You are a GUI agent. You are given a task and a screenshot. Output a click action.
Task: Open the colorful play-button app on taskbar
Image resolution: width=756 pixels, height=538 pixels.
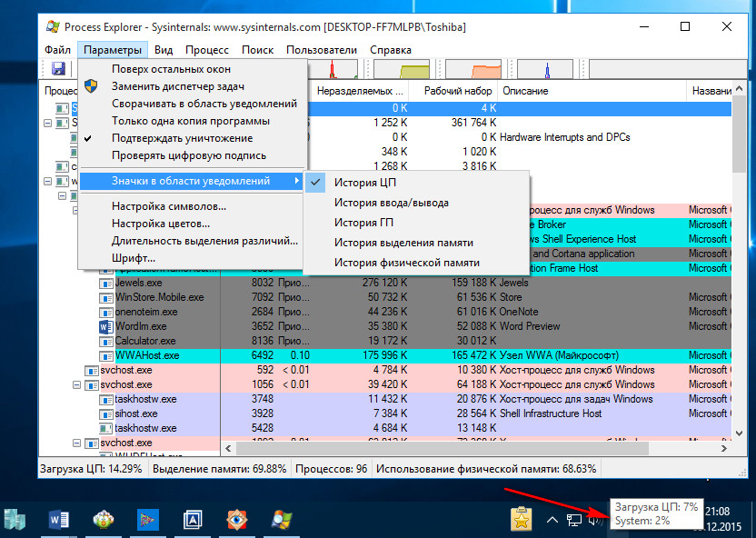[147, 520]
